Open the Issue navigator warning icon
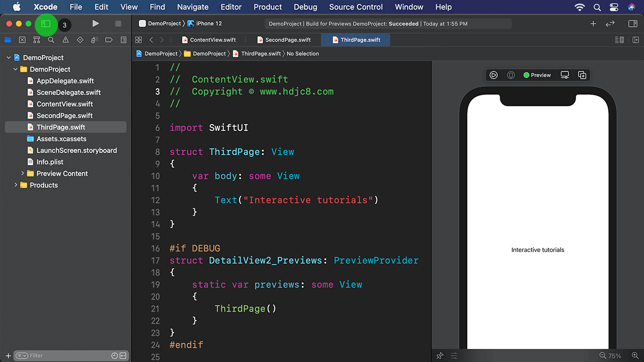Viewport: 644px width, 362px height. coord(66,40)
